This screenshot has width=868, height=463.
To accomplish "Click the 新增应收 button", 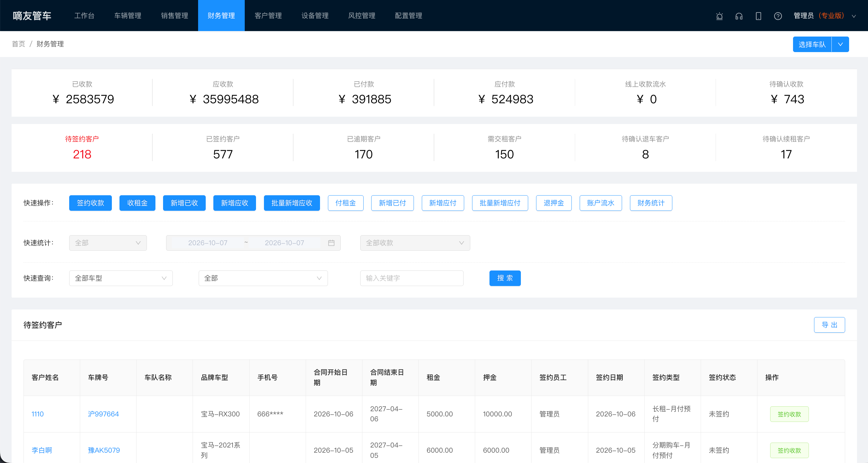I will (234, 203).
